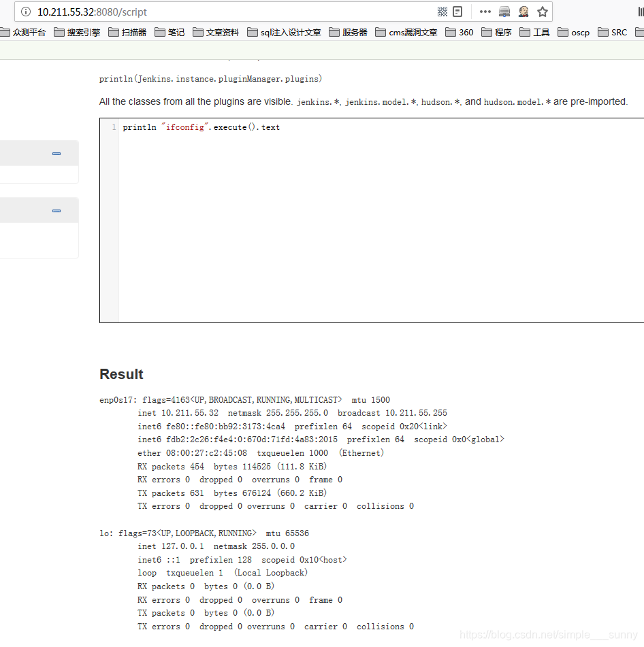Click the enp0s17 flags output line
644x647 pixels.
[x=245, y=400]
